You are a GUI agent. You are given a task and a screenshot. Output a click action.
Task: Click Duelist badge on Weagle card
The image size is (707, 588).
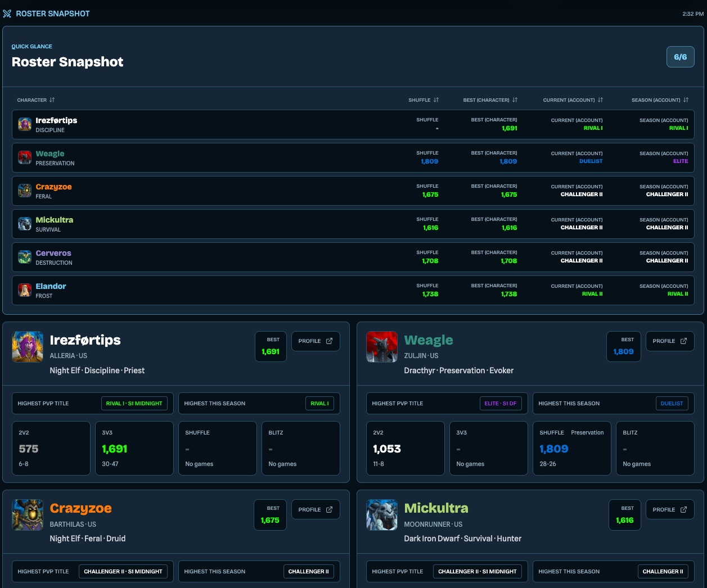672,404
